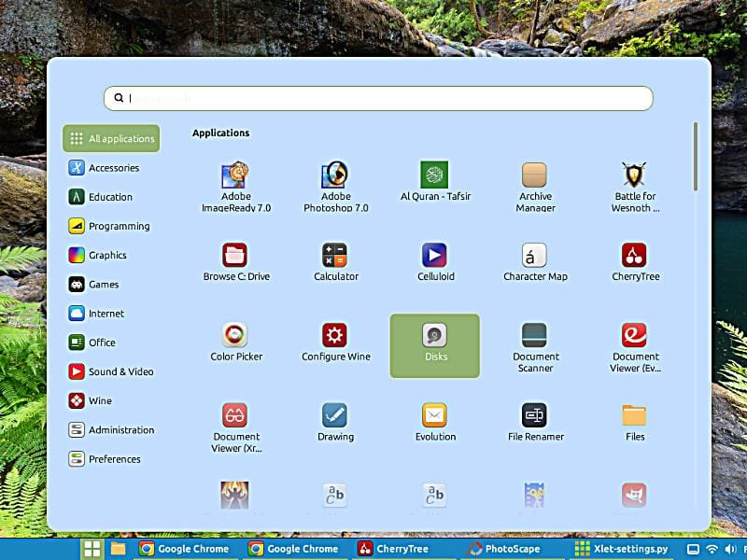Show the Internet category
This screenshot has height=560, width=747.
pos(96,314)
